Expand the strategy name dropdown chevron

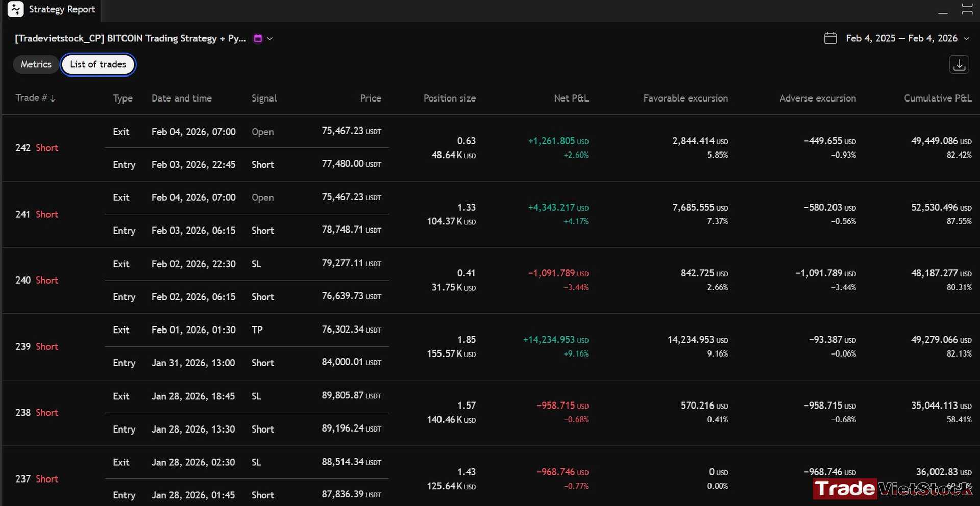click(x=270, y=39)
